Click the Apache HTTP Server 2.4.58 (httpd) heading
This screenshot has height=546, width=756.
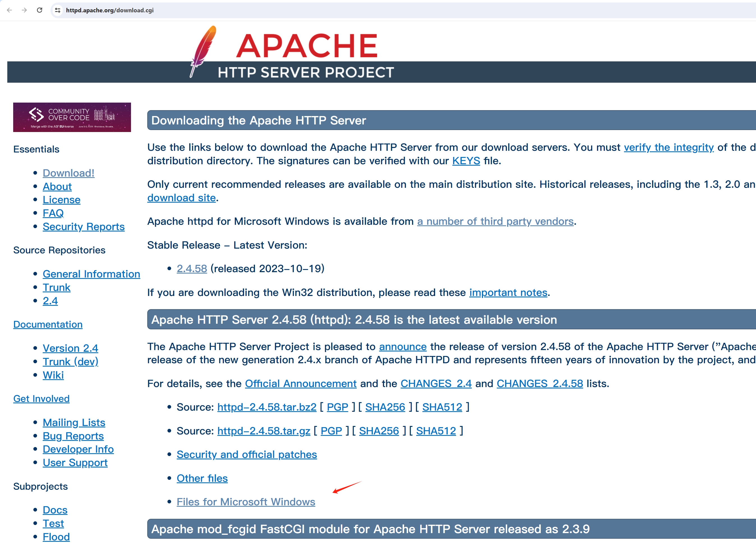354,320
